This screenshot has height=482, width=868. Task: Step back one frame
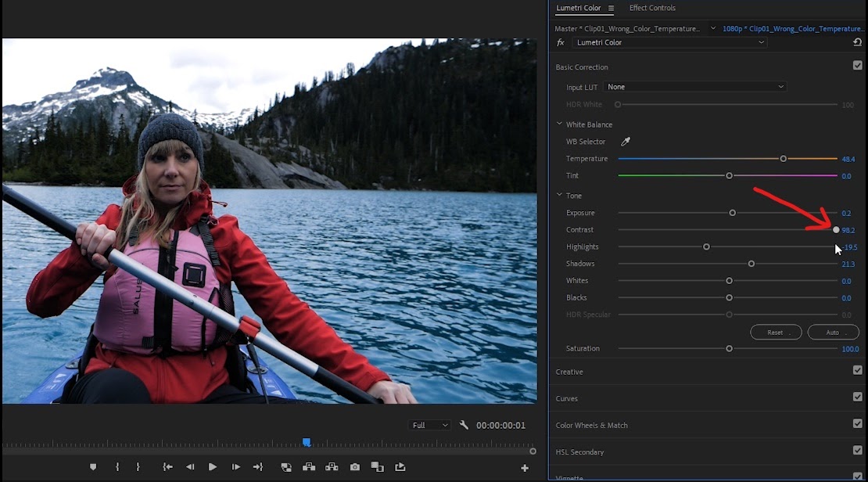pyautogui.click(x=190, y=467)
